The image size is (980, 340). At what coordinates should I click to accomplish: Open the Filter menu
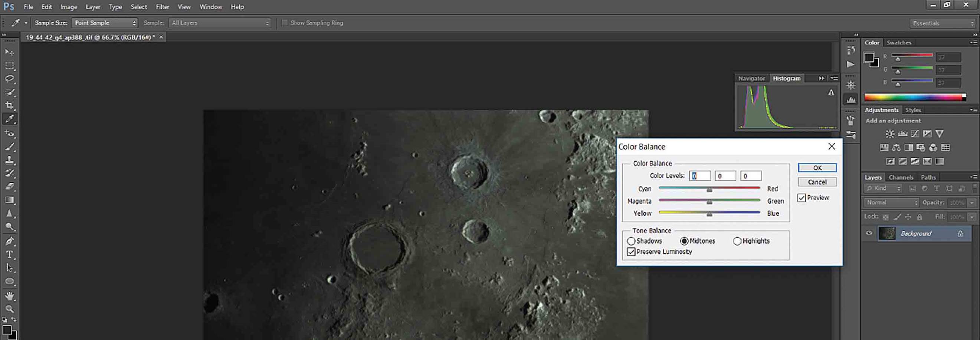[163, 7]
